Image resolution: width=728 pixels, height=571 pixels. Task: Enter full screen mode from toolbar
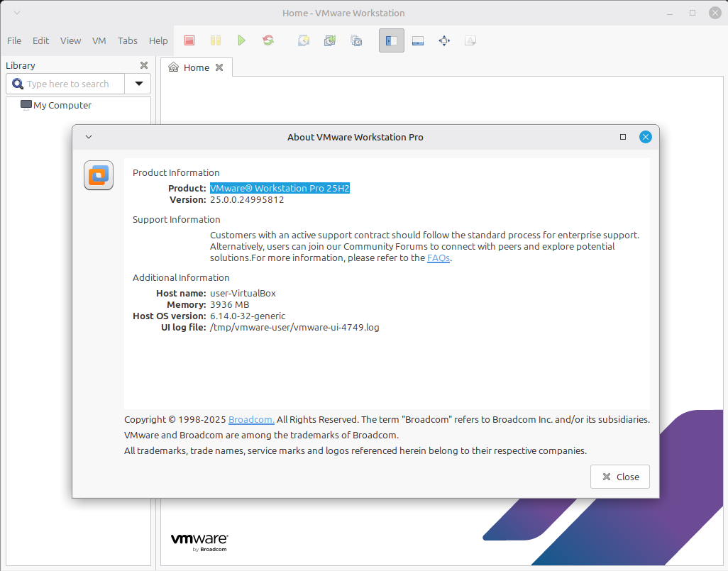click(x=444, y=40)
